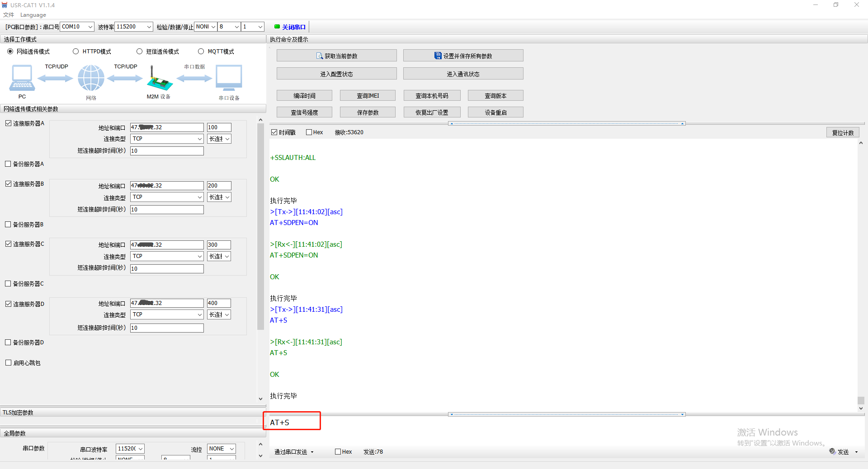Click the PC laptop icon in diagram
Screen dimensions: 868x469
[22, 78]
